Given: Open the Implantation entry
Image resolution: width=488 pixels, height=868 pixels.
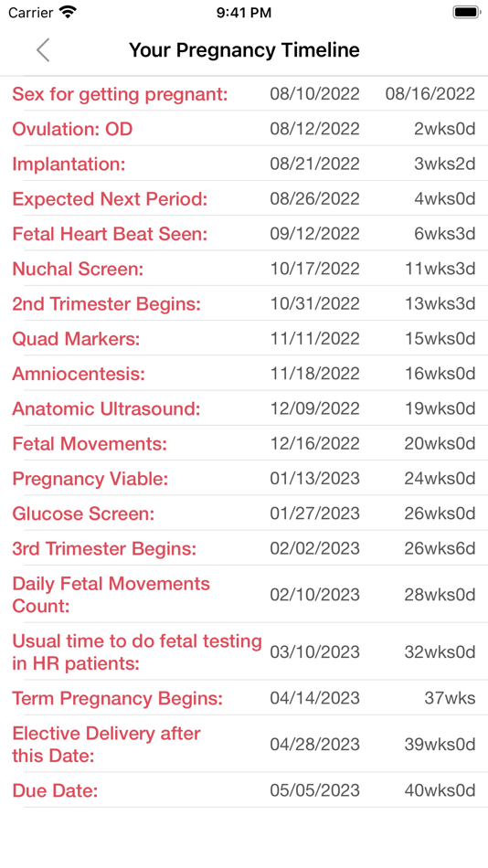Looking at the screenshot, I should click(244, 164).
